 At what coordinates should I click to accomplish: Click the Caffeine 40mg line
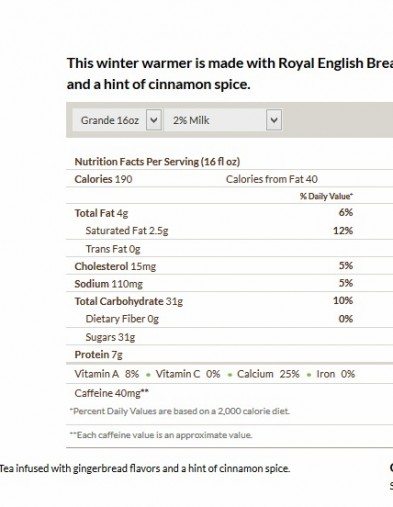pyautogui.click(x=111, y=393)
